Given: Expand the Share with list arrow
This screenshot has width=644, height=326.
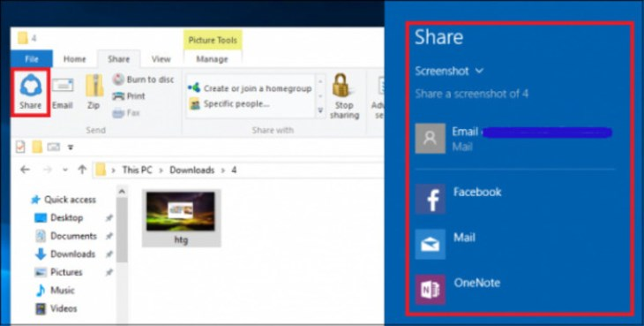Looking at the screenshot, I should click(320, 110).
